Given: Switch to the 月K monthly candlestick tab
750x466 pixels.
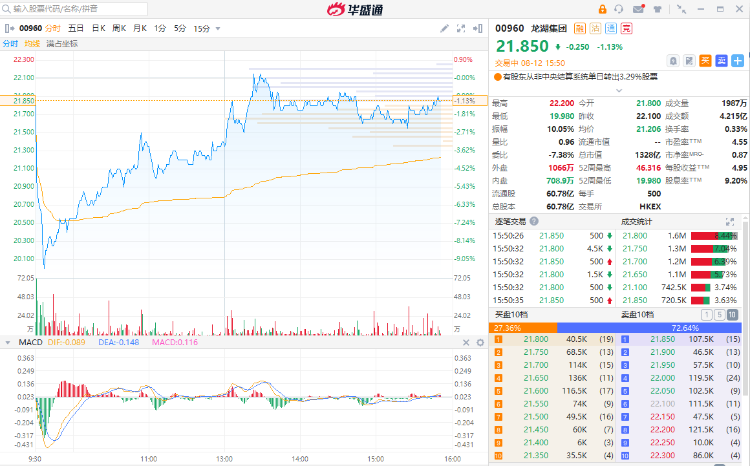Looking at the screenshot, I should coord(140,28).
